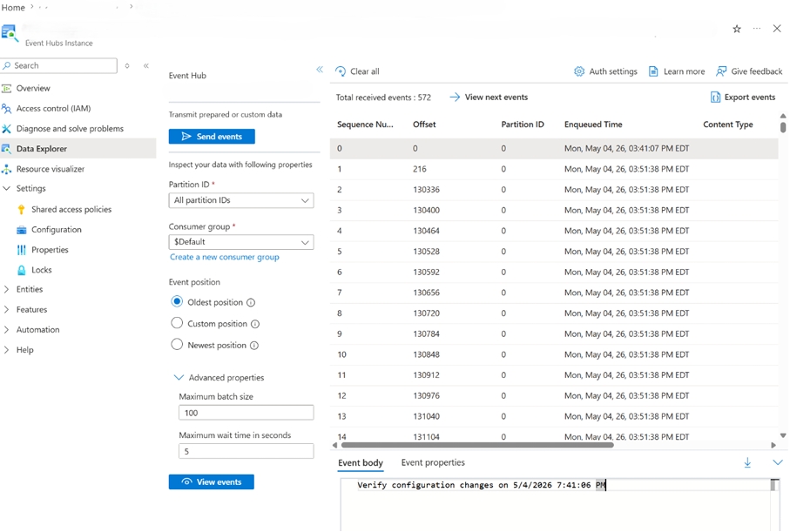Close the blade with the X button
Image resolution: width=790 pixels, height=532 pixels.
tap(777, 29)
